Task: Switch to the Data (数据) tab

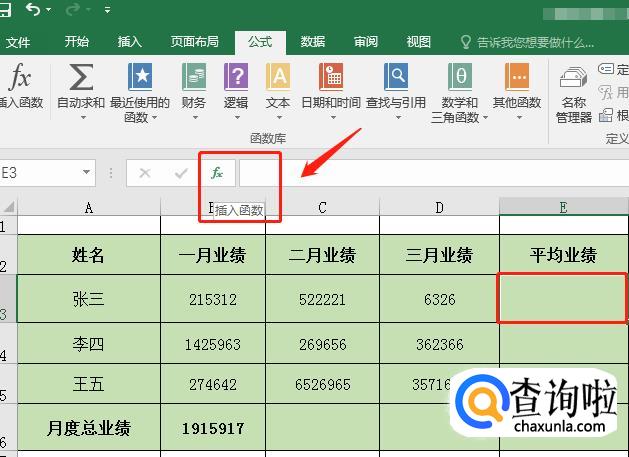Action: [313, 42]
